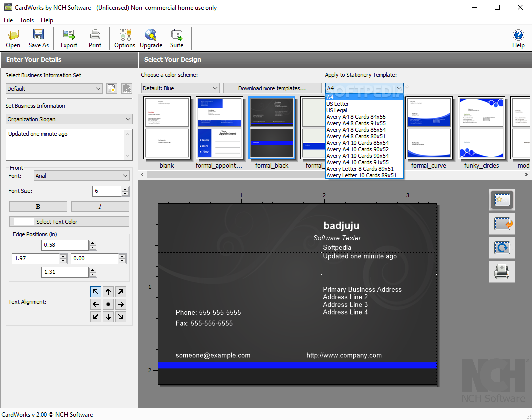This screenshot has width=532, height=420.
Task: Click the Phone: 555-555-5555 text
Action: pyautogui.click(x=208, y=312)
